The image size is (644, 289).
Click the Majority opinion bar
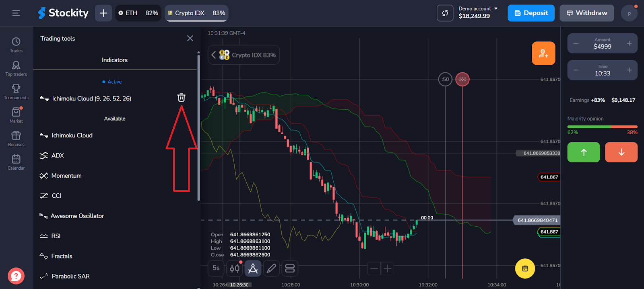pos(603,127)
